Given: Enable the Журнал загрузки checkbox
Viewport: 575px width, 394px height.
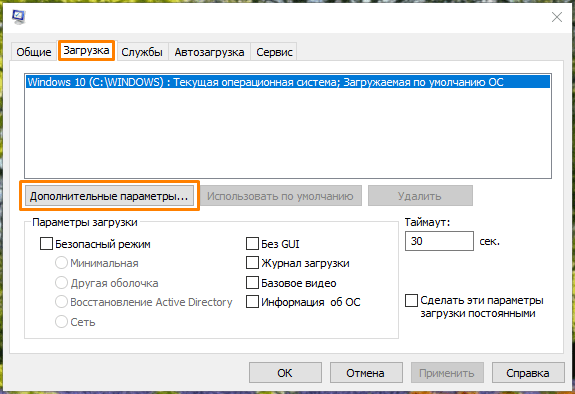Looking at the screenshot, I should tap(252, 263).
